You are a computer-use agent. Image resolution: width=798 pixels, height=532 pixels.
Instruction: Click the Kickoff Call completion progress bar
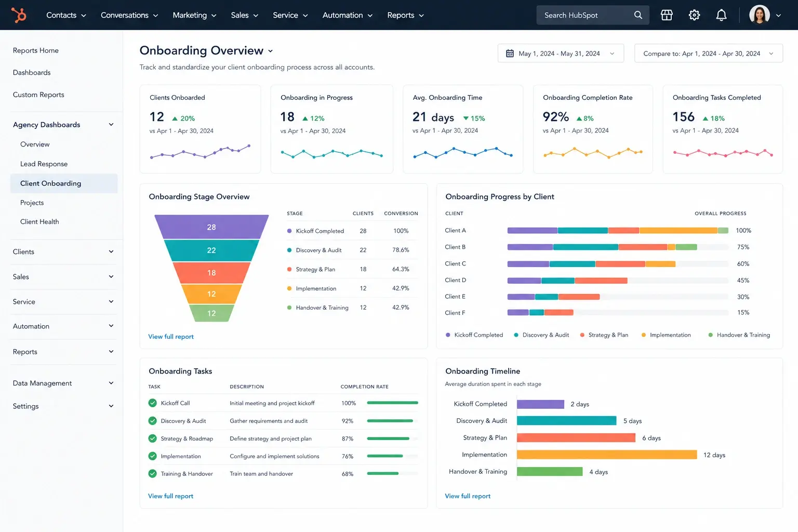[x=392, y=403]
